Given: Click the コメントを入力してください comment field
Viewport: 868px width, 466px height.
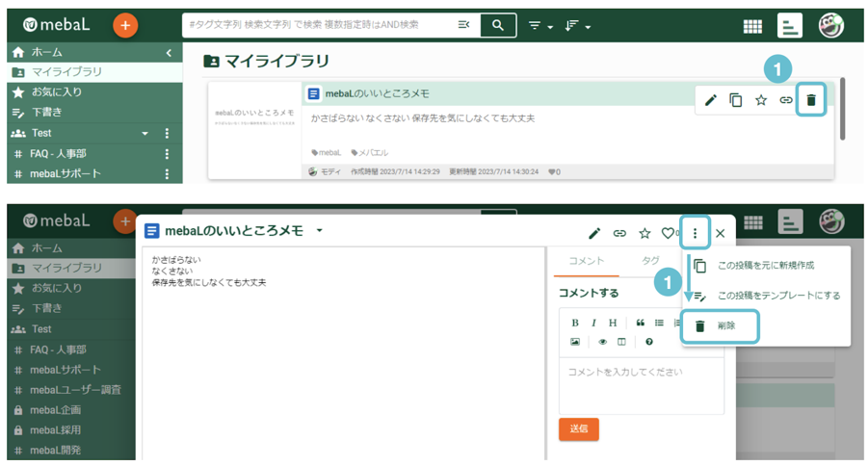Looking at the screenshot, I should tap(640, 373).
